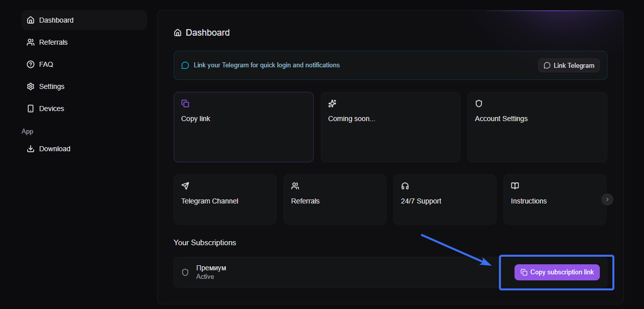Click the Link your Telegram banner text
644x309 pixels.
pyautogui.click(x=267, y=65)
